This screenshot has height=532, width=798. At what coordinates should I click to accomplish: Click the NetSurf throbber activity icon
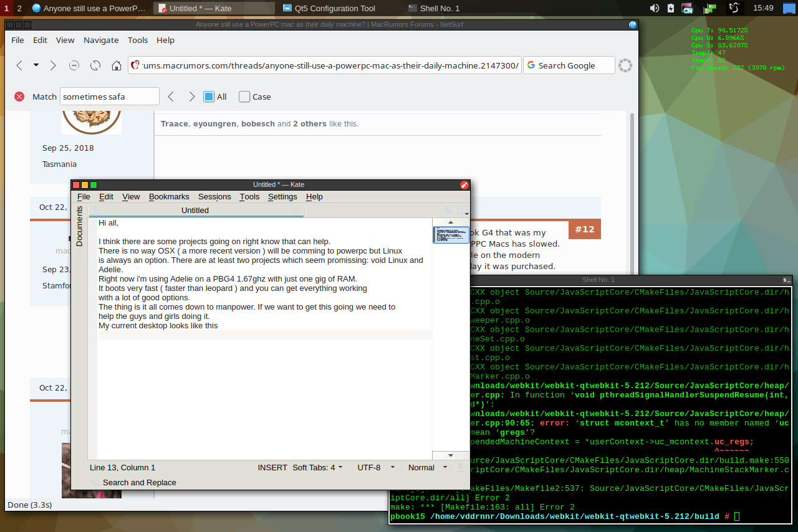coord(625,65)
